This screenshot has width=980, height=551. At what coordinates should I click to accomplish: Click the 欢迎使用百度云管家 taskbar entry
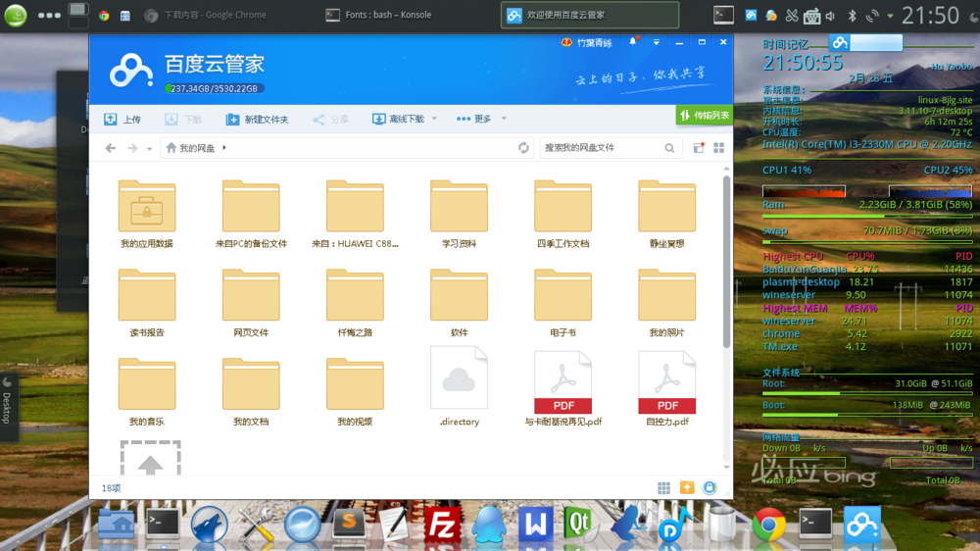(x=589, y=15)
